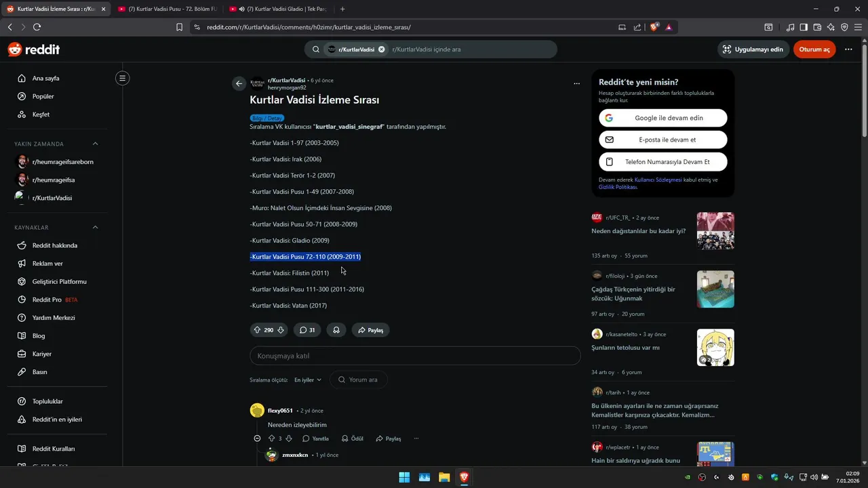Close the Kurtlar Vadisi İzleme Sırası tab
The image size is (868, 488).
coord(104,9)
